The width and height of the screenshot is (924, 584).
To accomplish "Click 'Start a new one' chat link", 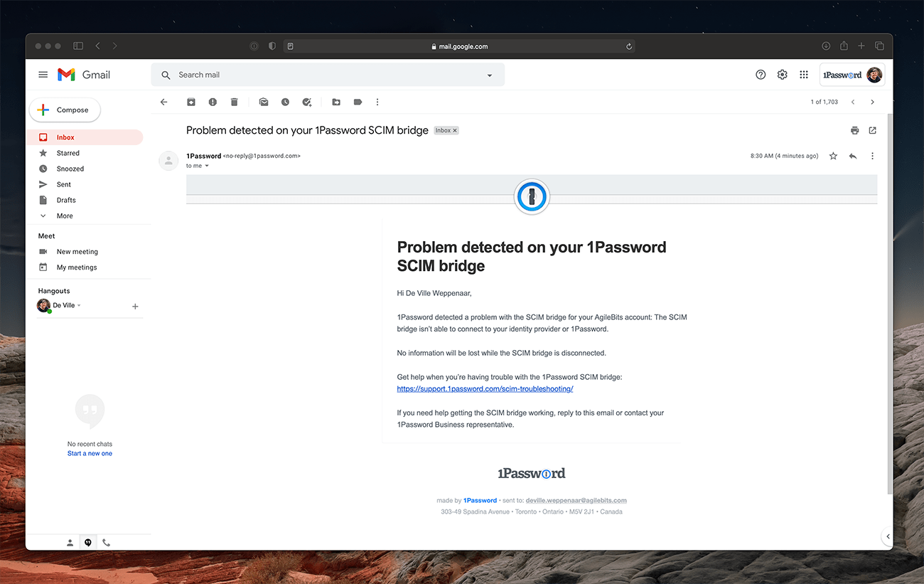I will [x=90, y=454].
